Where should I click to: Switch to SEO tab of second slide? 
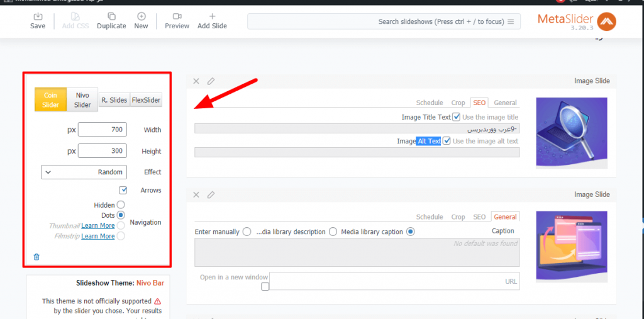[479, 216]
